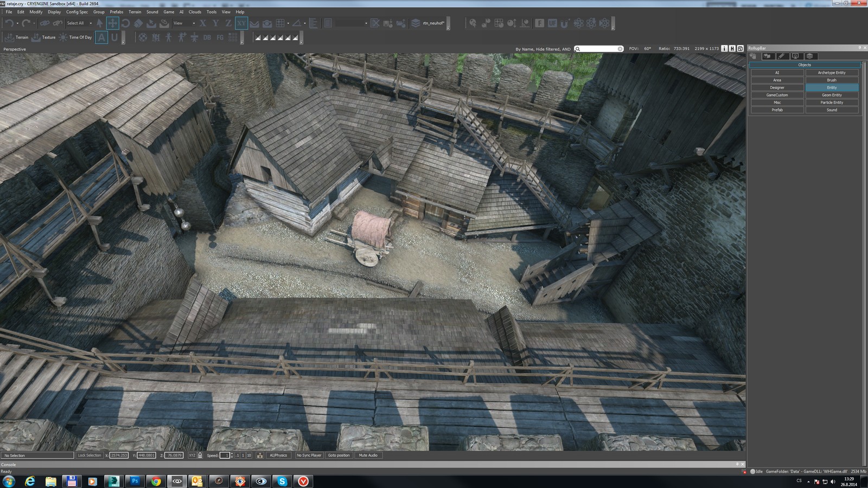Click the Goto position button

[339, 455]
